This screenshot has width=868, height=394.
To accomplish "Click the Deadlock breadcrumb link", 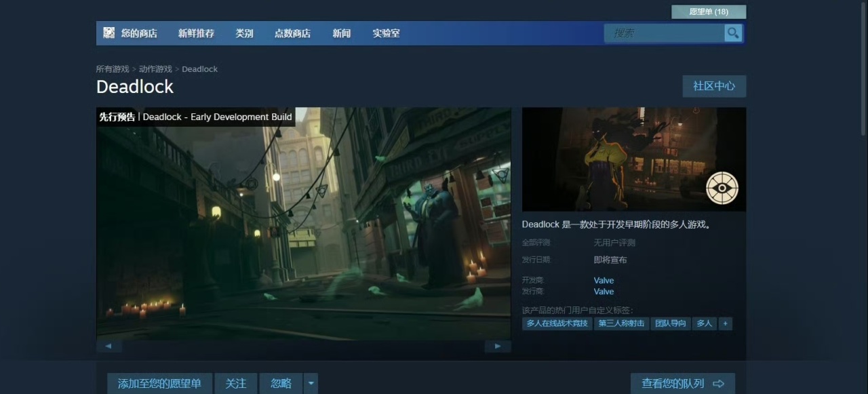I will point(199,69).
